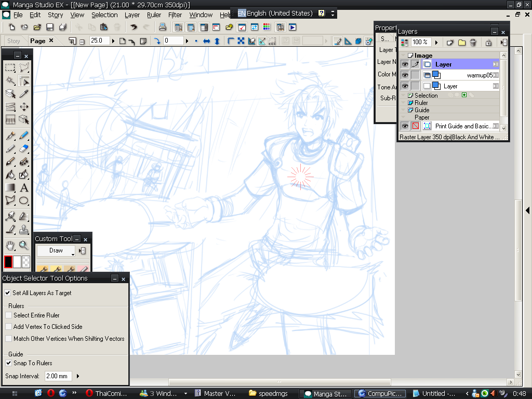Screen dimensions: 532x399
Task: Choose the blue Pencil tool
Action: 24,136
